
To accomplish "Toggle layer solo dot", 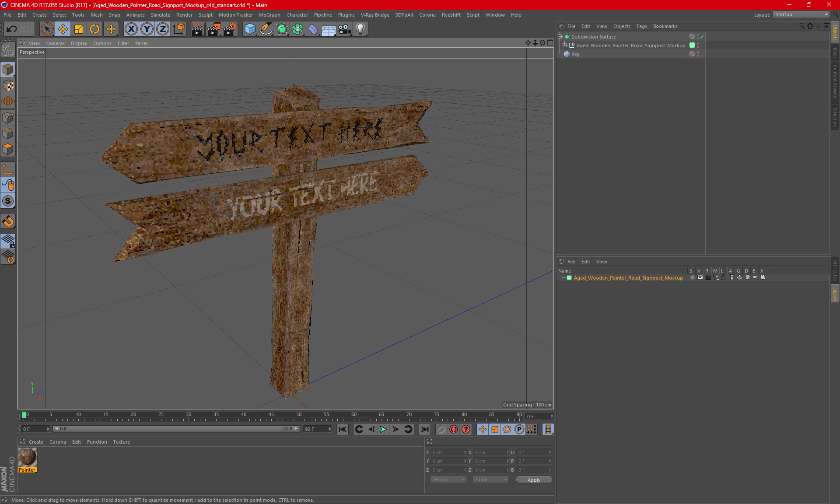I will pos(692,277).
